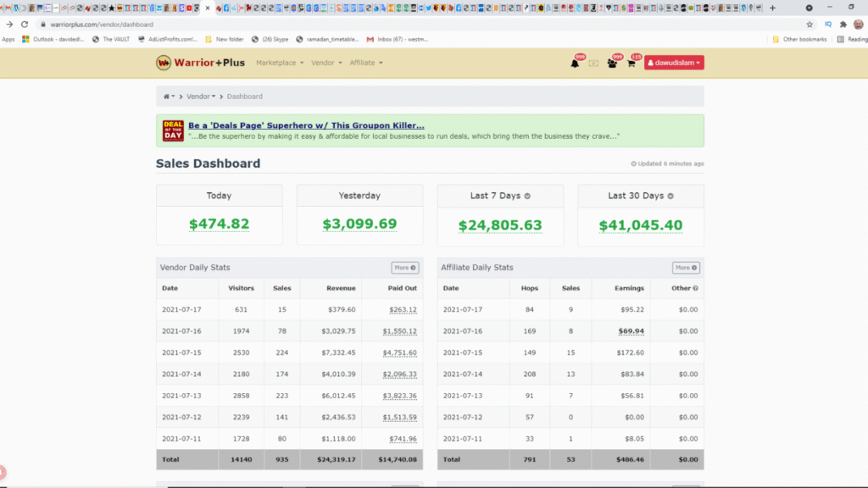Viewport: 868px width, 488px height.
Task: Click the Warrior+Plus logo
Action: pyautogui.click(x=201, y=63)
